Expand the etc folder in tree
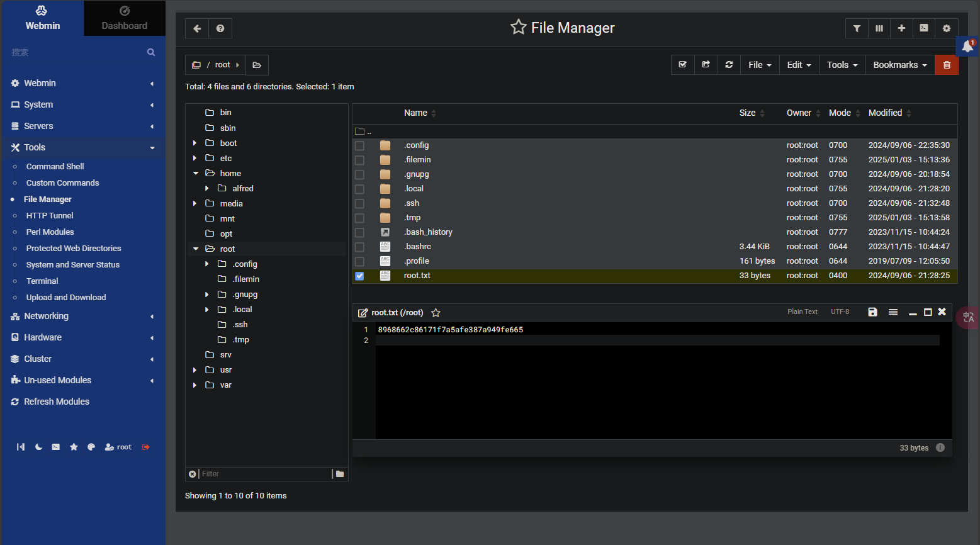The height and width of the screenshot is (545, 980). [x=195, y=159]
